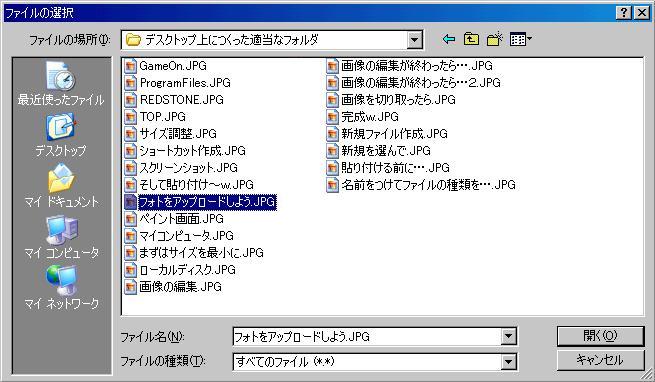This screenshot has height=382, width=655.
Task: Select 画像の編集.JPG file name
Action: pyautogui.click(x=180, y=287)
